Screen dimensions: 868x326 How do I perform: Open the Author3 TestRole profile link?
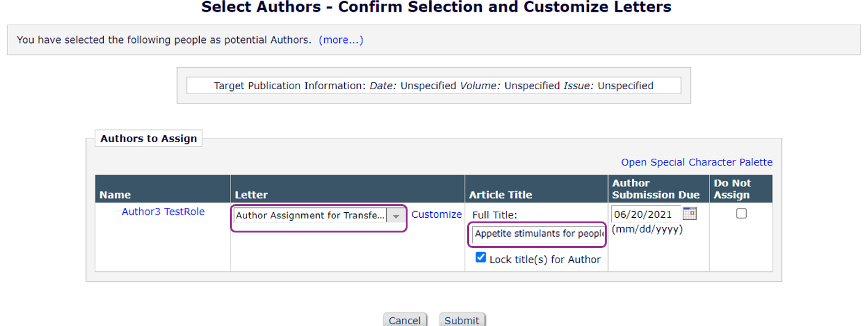tap(163, 212)
